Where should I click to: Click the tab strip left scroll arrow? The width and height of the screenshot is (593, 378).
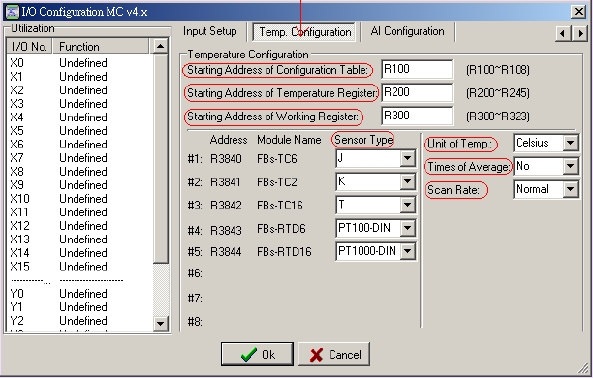pos(563,34)
